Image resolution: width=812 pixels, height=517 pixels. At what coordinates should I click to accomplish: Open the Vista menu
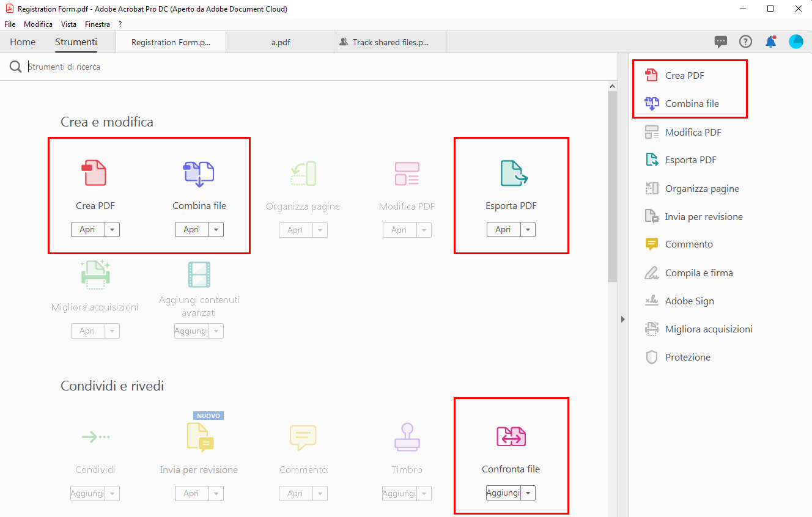[69, 24]
